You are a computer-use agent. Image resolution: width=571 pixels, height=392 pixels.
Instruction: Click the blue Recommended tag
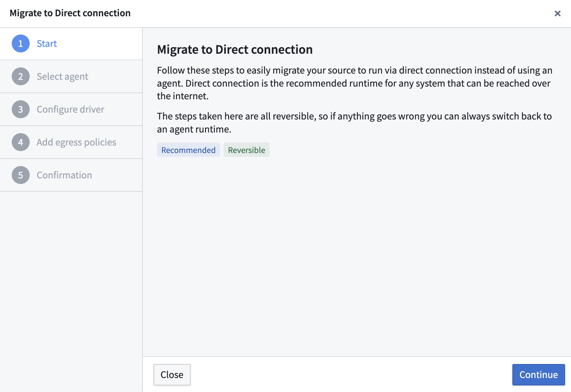pos(188,150)
